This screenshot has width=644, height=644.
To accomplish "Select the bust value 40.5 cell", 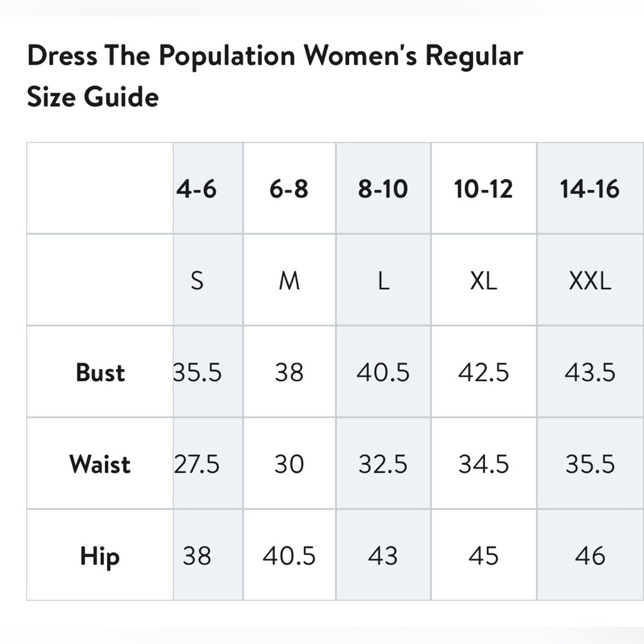I will [383, 372].
